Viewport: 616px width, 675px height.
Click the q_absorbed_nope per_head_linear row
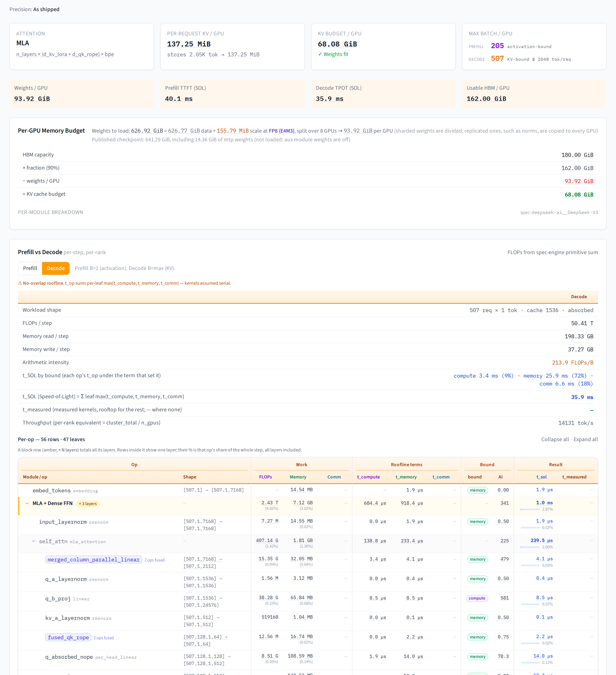point(308,660)
